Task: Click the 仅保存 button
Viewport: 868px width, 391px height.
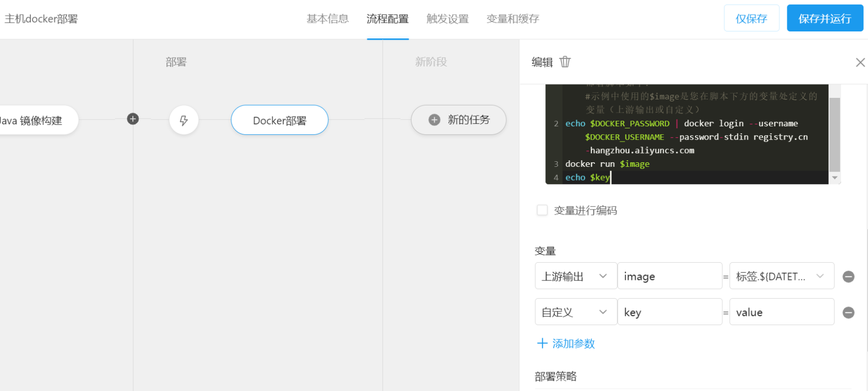Action: tap(751, 18)
